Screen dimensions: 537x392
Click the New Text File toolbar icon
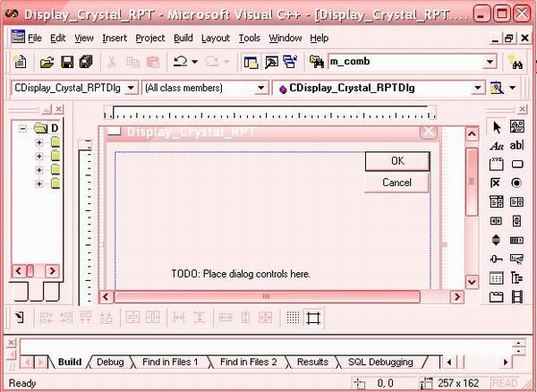tap(20, 62)
